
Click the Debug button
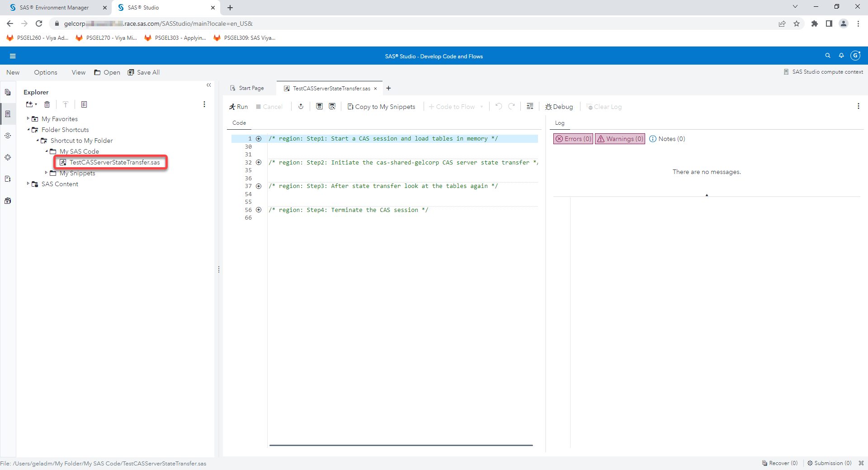pyautogui.click(x=559, y=107)
